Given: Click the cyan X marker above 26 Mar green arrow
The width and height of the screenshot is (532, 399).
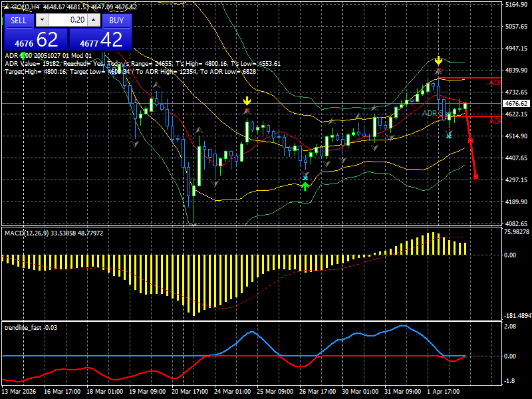Looking at the screenshot, I should pos(305,178).
